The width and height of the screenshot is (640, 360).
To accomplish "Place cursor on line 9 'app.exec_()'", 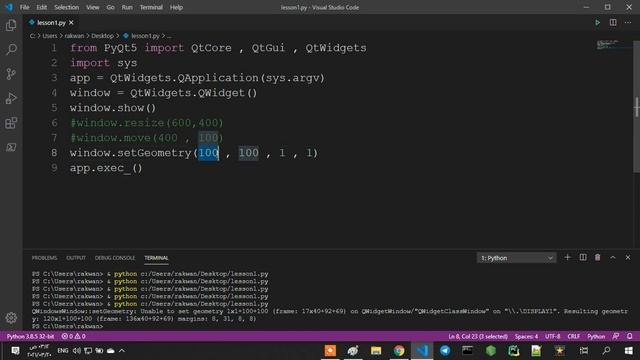I will tap(106, 168).
